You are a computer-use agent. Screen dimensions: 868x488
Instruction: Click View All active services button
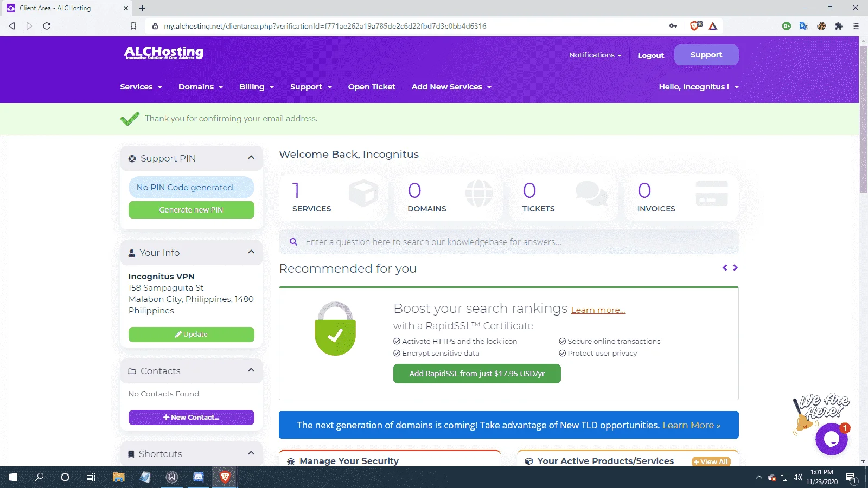click(711, 461)
